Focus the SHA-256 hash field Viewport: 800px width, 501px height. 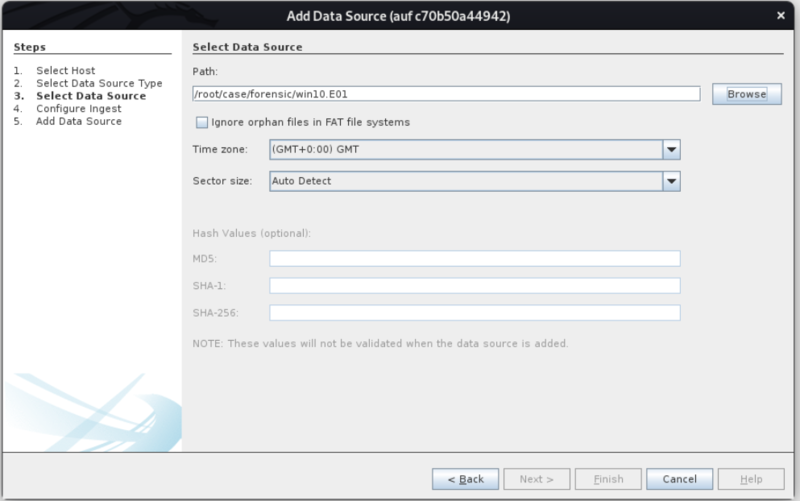474,313
